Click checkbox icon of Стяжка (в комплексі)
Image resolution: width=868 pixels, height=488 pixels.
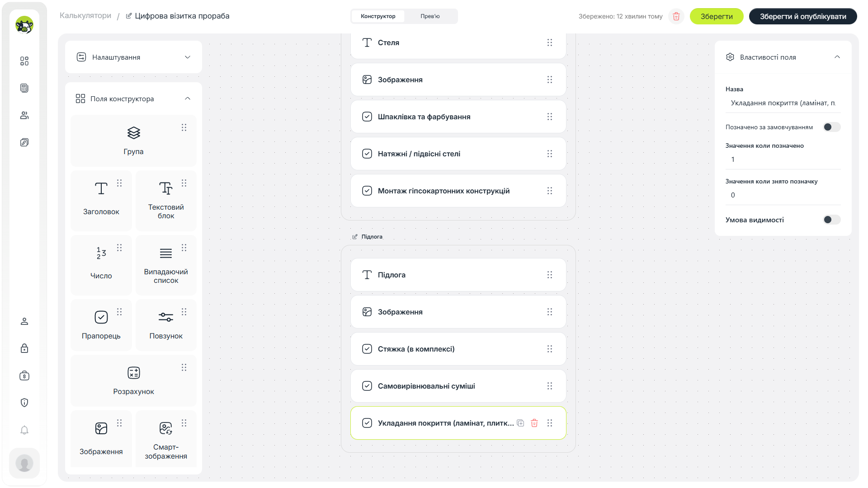[x=367, y=349]
